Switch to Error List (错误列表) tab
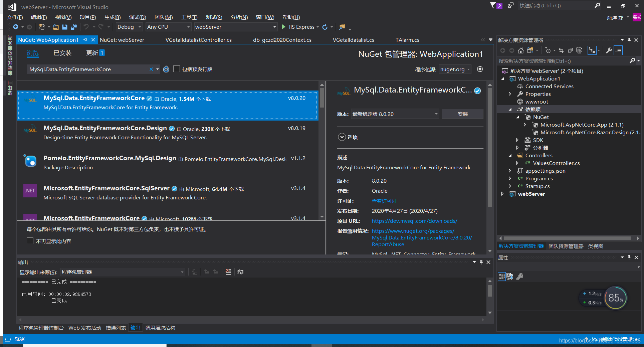The image size is (644, 347). pos(116,328)
